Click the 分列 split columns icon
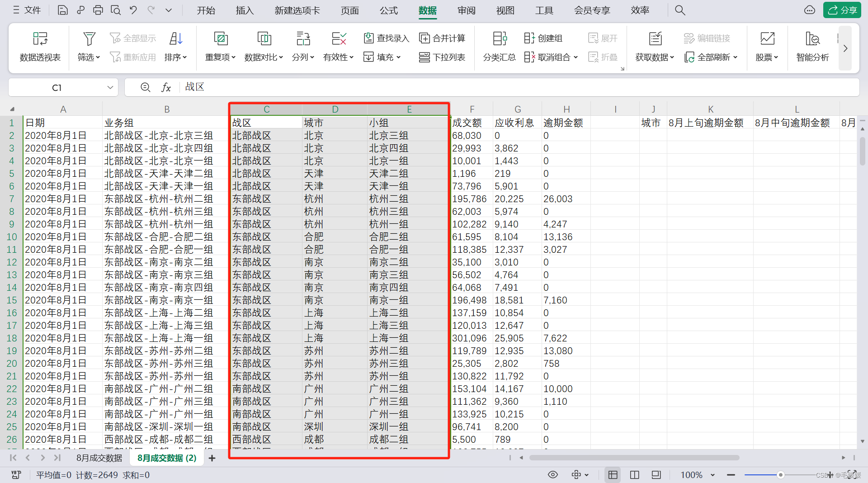This screenshot has width=868, height=483. (303, 39)
